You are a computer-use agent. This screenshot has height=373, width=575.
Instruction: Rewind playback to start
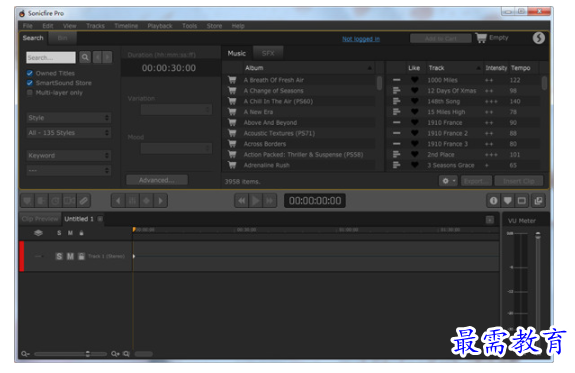click(242, 201)
